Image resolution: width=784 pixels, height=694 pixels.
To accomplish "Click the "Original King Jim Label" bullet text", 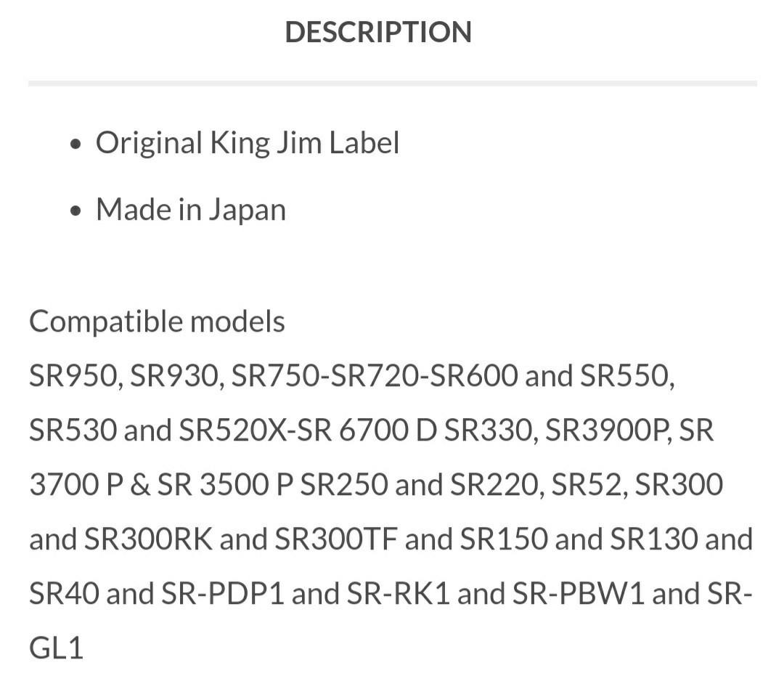I will pos(247,142).
